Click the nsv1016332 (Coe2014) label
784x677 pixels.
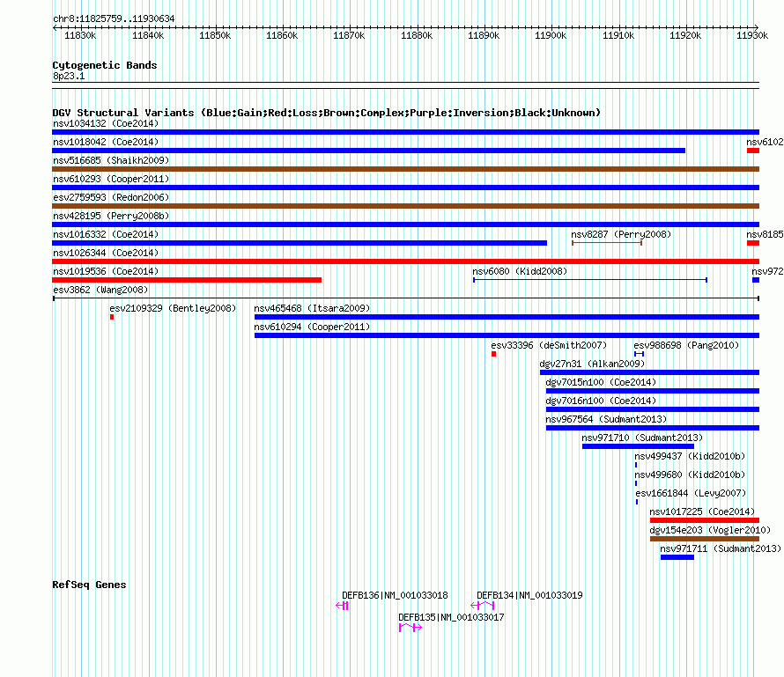coord(106,234)
